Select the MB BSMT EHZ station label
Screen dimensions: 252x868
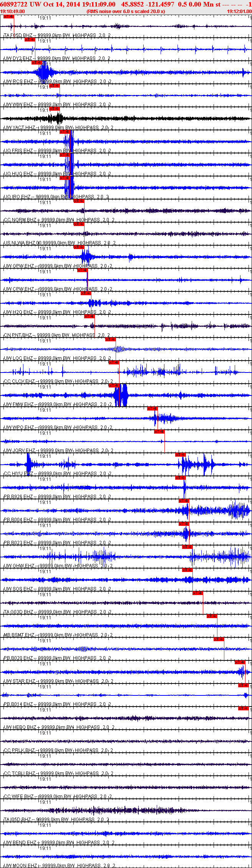[58, 635]
